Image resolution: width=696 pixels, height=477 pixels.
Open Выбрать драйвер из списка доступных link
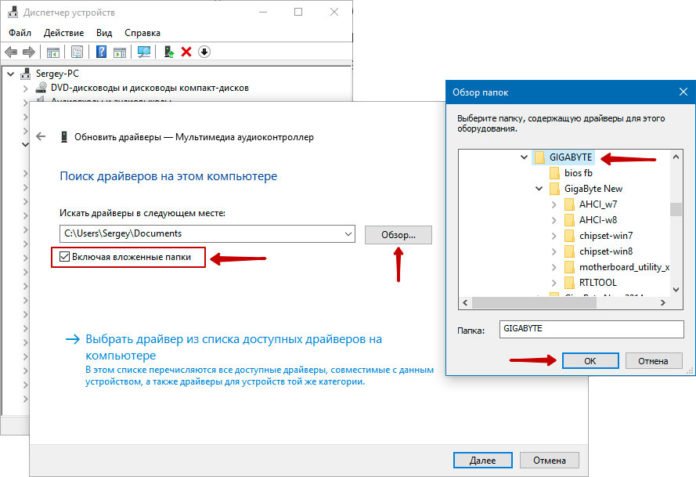[x=233, y=347]
